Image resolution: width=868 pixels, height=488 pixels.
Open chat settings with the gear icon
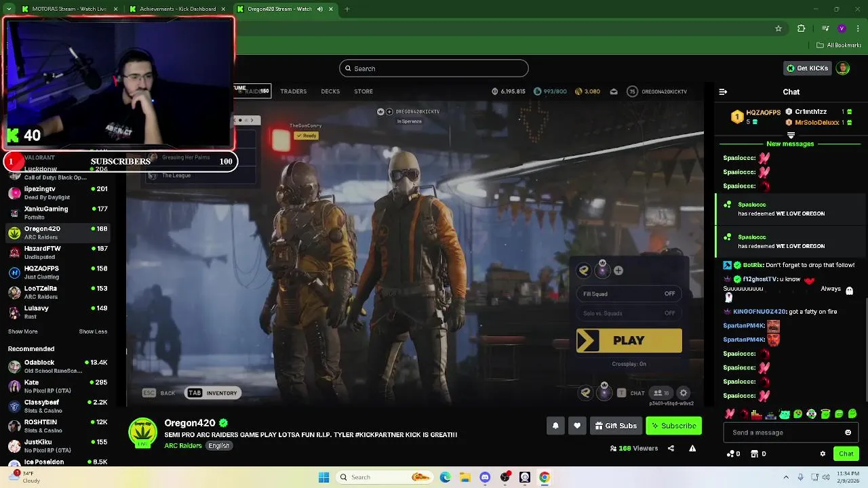[823, 453]
